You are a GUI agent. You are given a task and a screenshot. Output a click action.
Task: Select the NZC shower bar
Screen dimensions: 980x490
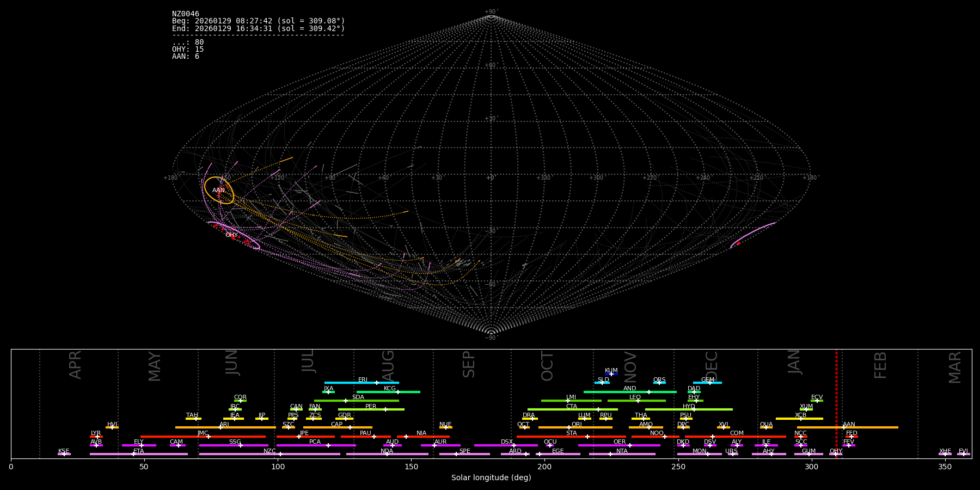click(269, 454)
